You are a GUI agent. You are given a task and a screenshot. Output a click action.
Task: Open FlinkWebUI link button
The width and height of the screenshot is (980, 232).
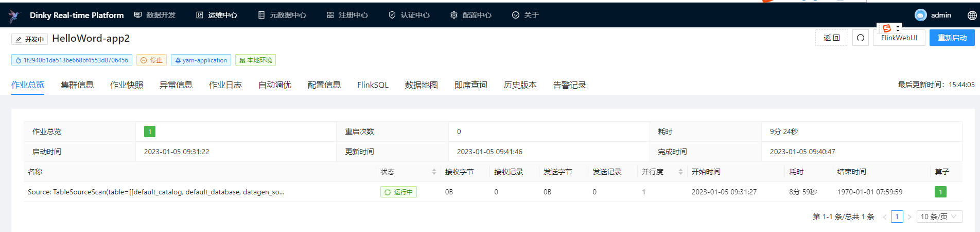point(899,38)
